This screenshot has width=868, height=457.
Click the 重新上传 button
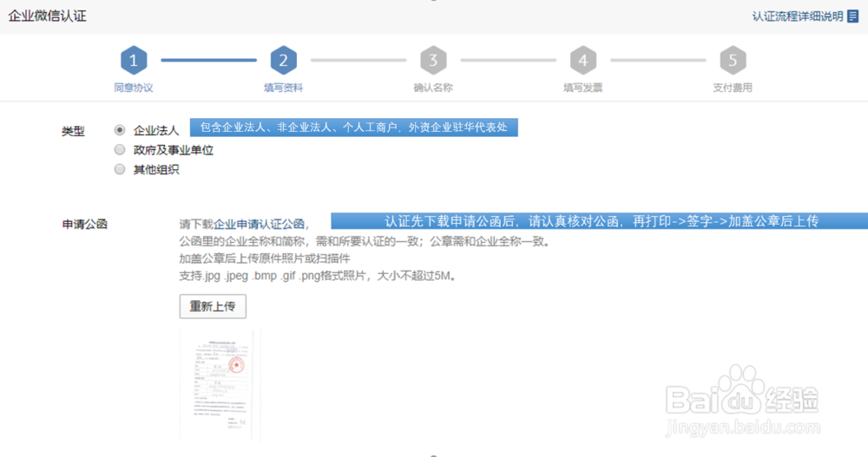[213, 306]
